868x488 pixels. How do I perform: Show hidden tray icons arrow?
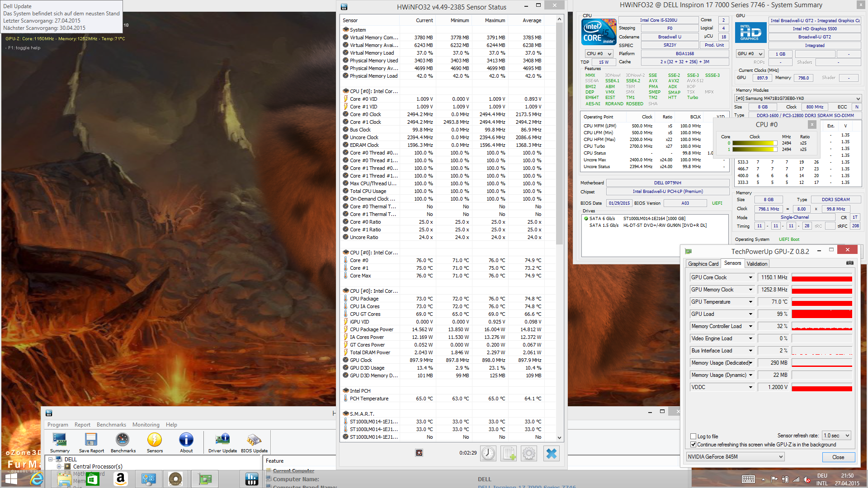[763, 479]
